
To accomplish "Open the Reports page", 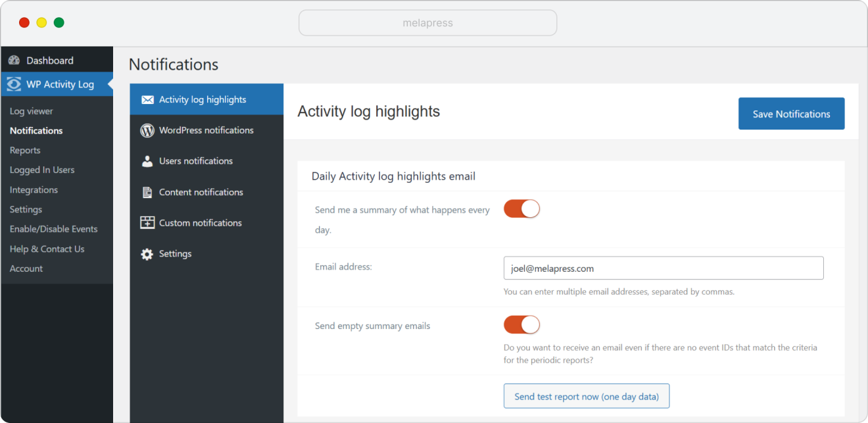I will (25, 151).
